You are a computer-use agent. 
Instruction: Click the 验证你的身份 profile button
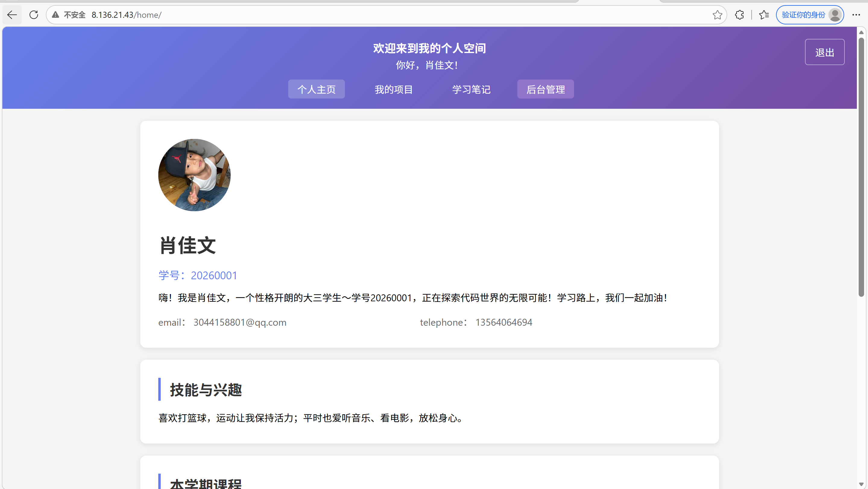(x=810, y=15)
